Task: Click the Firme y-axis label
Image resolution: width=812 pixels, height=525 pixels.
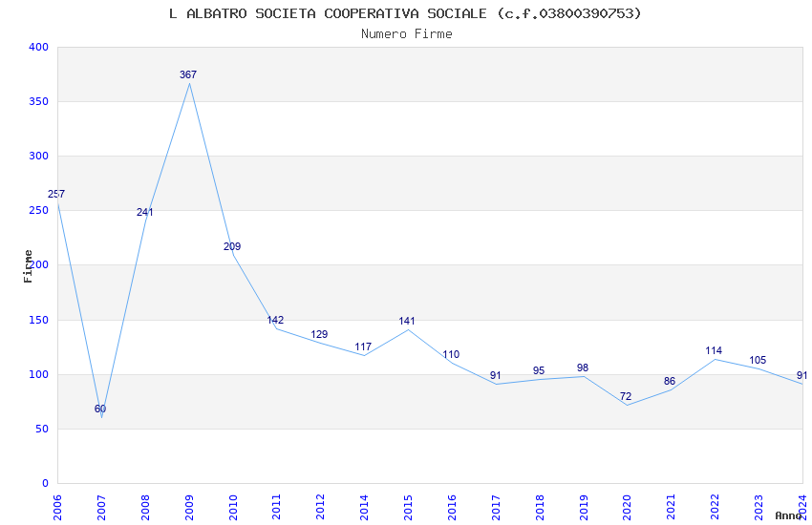Action: coord(29,266)
